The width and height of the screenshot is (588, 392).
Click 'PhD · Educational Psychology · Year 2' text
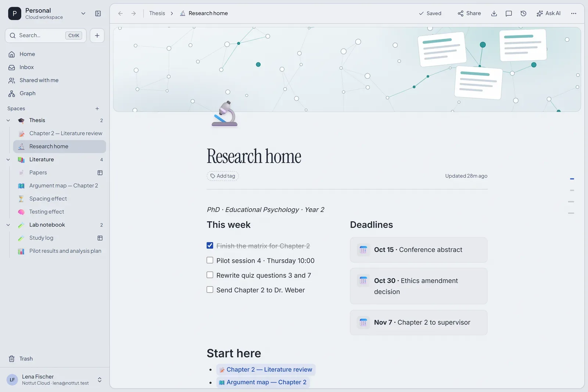pyautogui.click(x=265, y=210)
